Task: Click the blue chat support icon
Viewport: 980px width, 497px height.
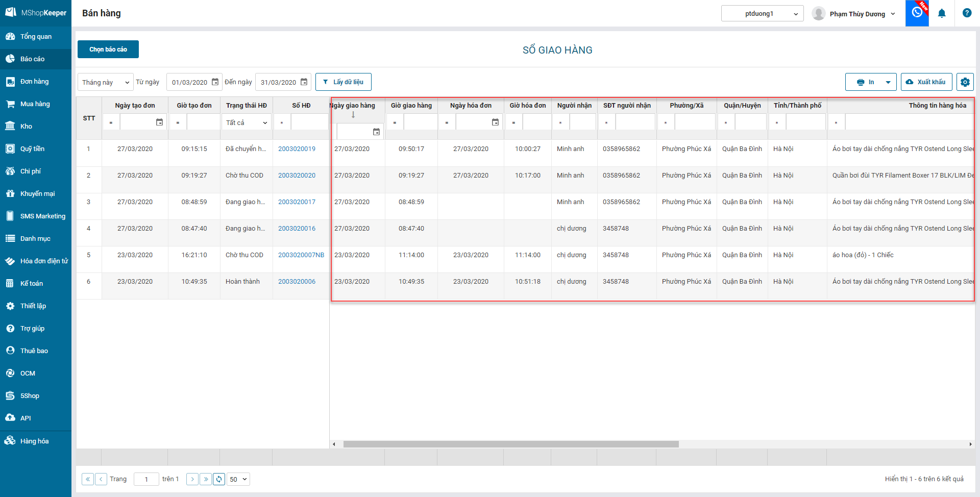Action: tap(917, 13)
